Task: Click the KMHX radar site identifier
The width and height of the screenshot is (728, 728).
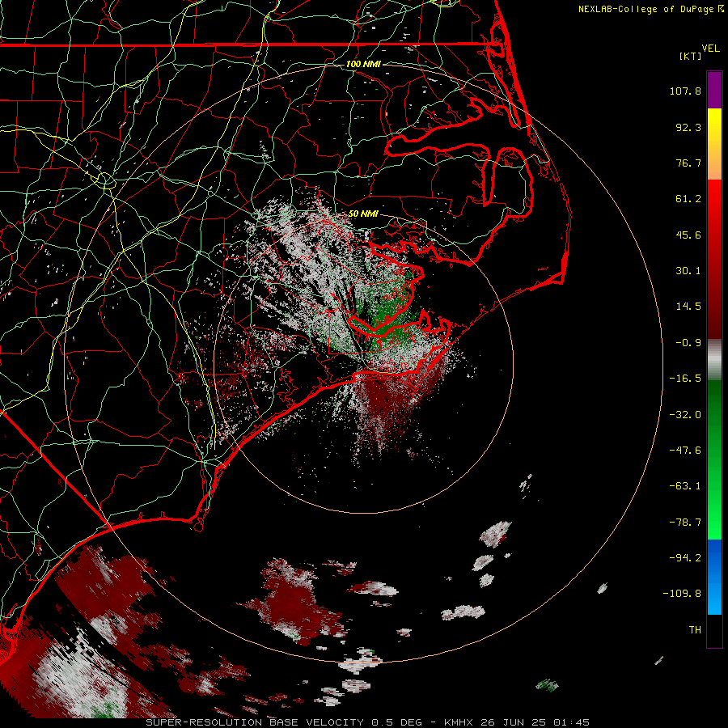Action: pyautogui.click(x=460, y=722)
